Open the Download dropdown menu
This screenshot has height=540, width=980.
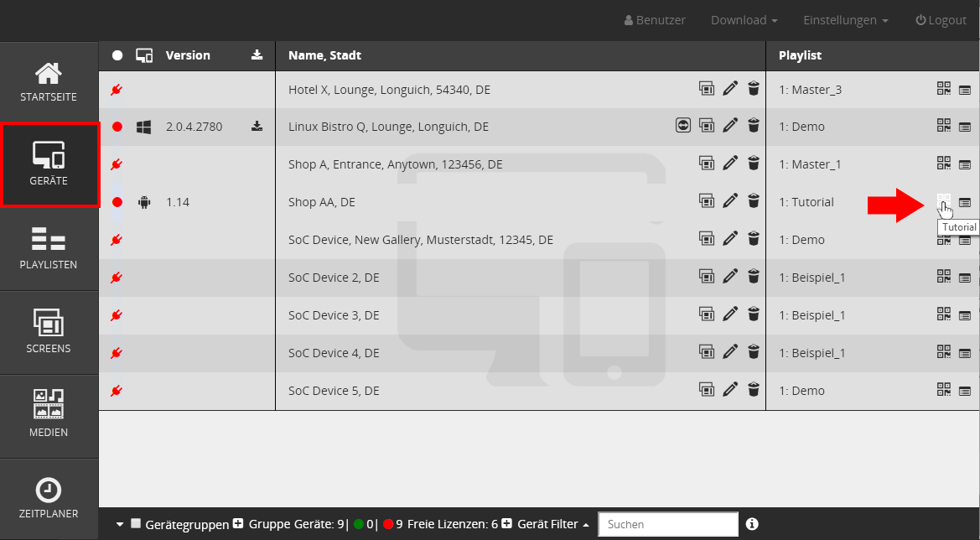click(744, 20)
